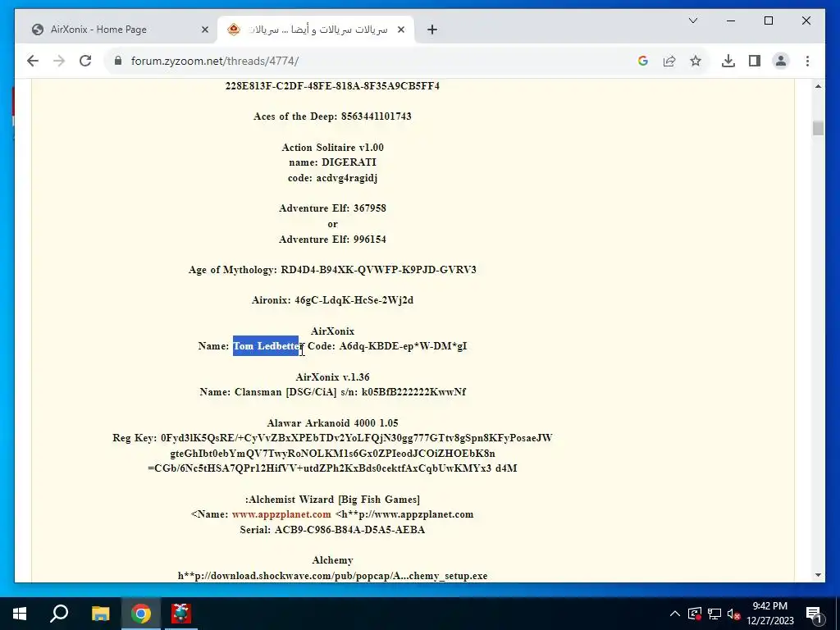Click the Serial: ACB9-C986-B84A-D5A5-AEBA line
Image resolution: width=840 pixels, height=630 pixels.
pyautogui.click(x=332, y=530)
